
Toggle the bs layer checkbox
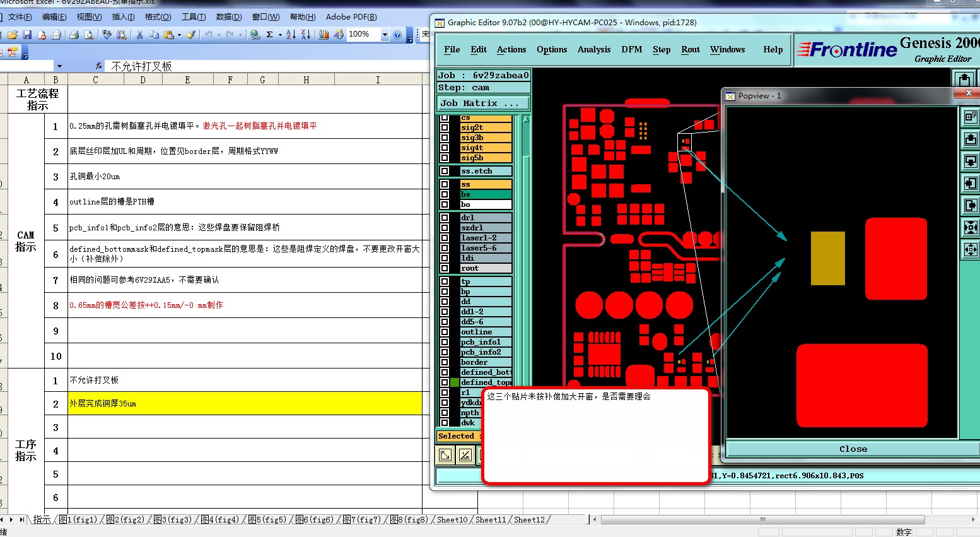pos(445,194)
